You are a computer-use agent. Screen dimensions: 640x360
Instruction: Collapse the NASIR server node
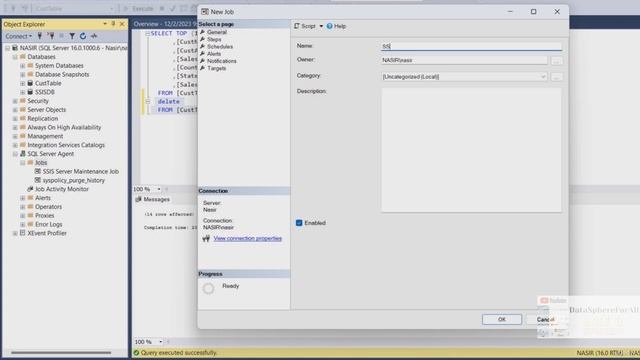[8, 48]
